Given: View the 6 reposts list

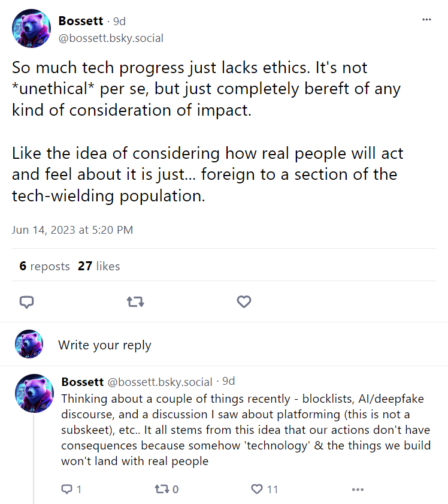Looking at the screenshot, I should click(44, 266).
